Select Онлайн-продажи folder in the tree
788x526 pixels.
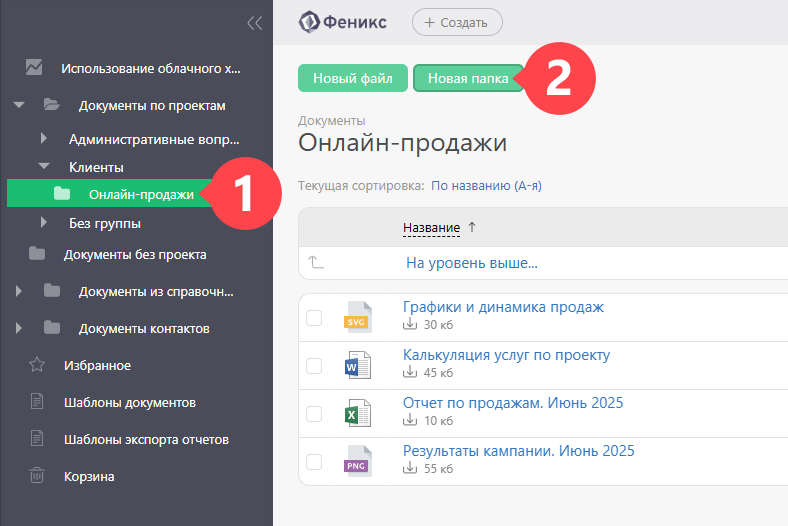[141, 194]
